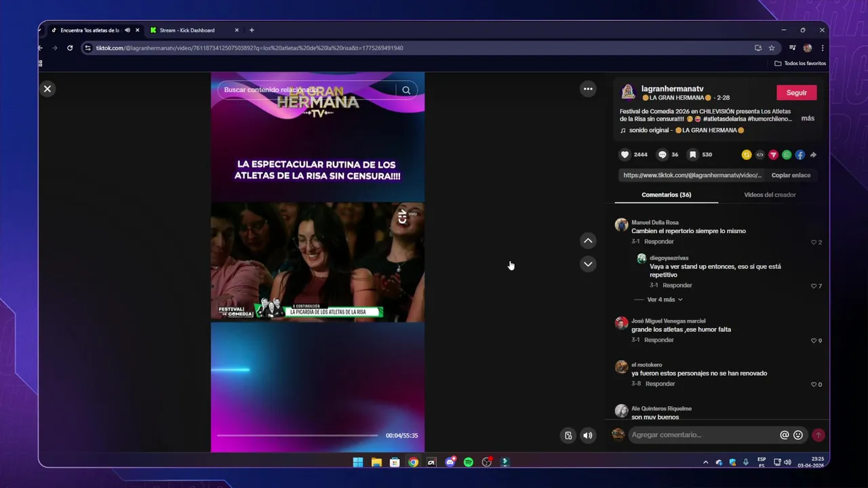Click the browser address bar URL
This screenshot has height=488, width=868.
250,48
